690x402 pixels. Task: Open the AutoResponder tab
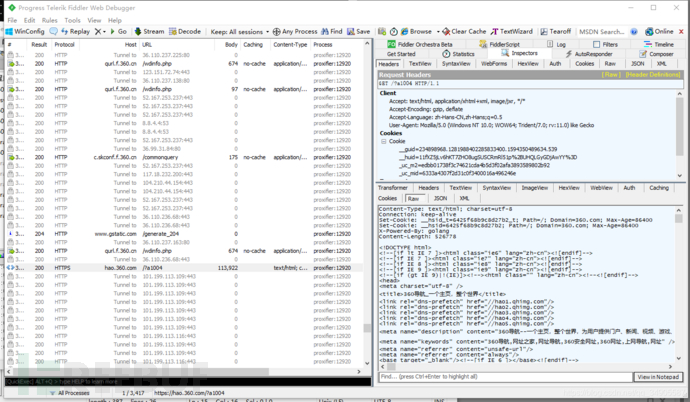tap(589, 54)
